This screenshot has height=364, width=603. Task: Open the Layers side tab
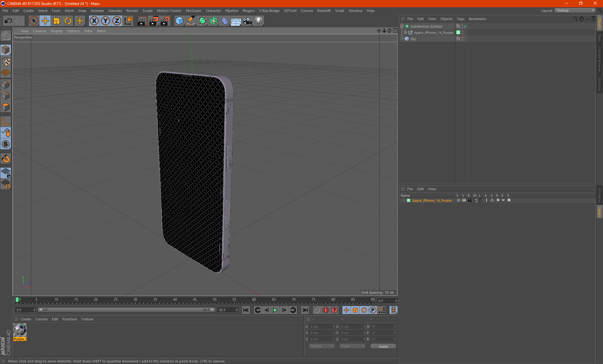[x=600, y=212]
